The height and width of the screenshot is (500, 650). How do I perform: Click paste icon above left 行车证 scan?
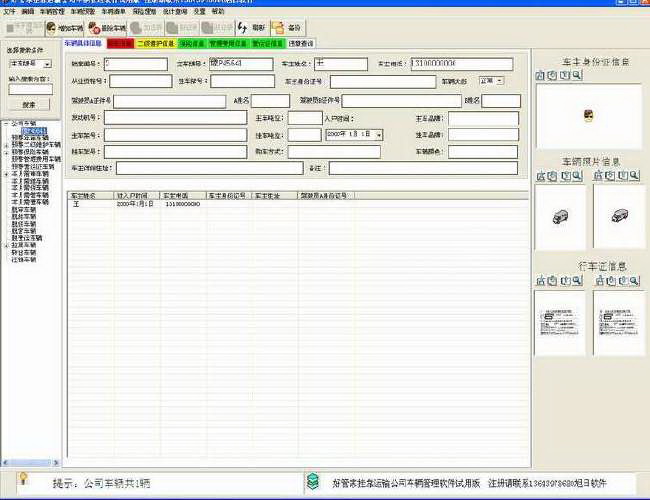tap(565, 281)
